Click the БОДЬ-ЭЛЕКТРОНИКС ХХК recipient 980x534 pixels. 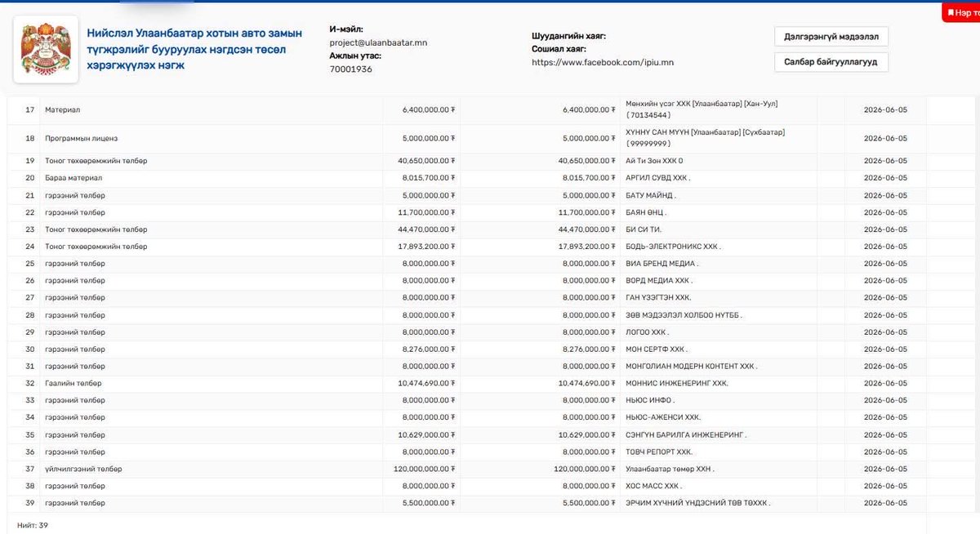(x=674, y=247)
